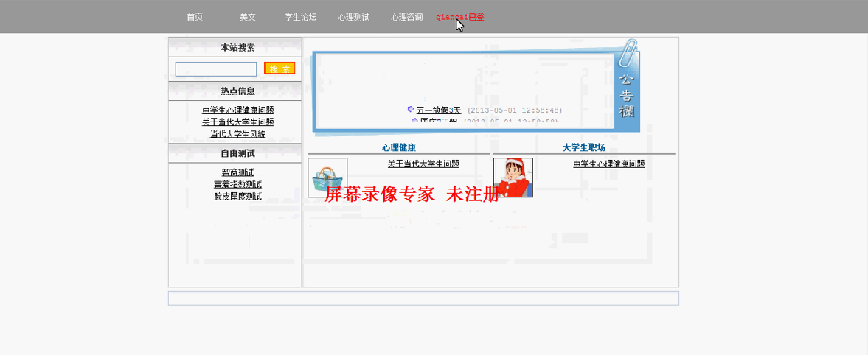Click the 自由测试 panel heading
The width and height of the screenshot is (868, 355).
tap(237, 153)
